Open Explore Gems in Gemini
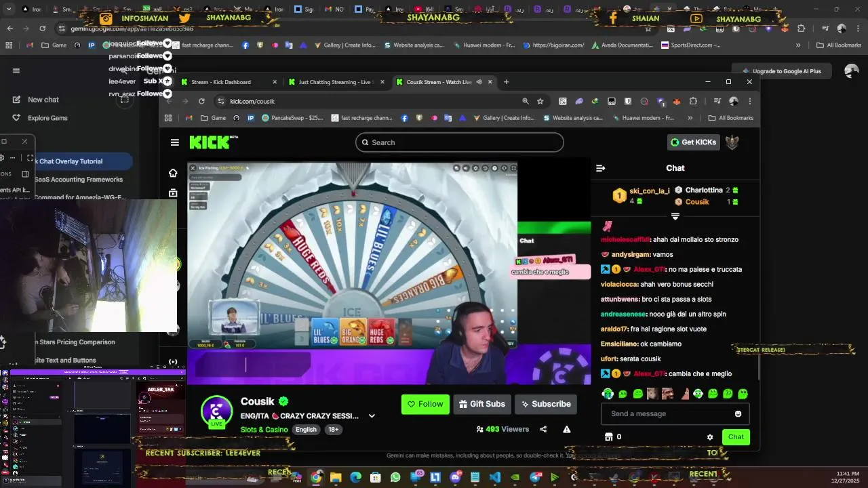This screenshot has width=868, height=488. [47, 118]
